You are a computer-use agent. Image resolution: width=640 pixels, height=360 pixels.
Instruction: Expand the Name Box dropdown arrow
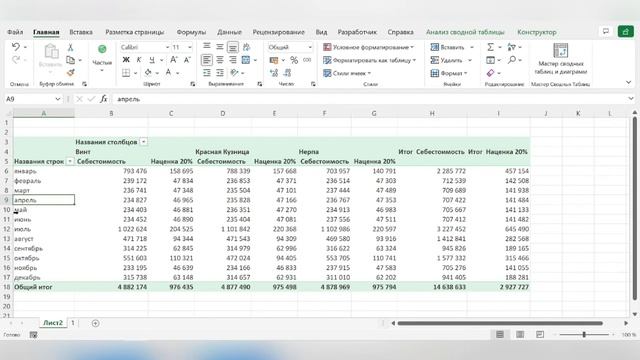point(58,99)
